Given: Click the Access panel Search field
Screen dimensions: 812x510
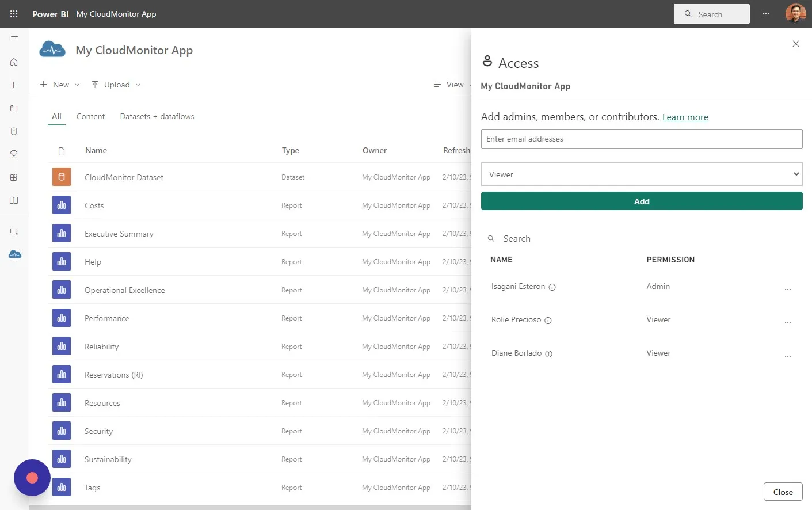Looking at the screenshot, I should tap(642, 239).
